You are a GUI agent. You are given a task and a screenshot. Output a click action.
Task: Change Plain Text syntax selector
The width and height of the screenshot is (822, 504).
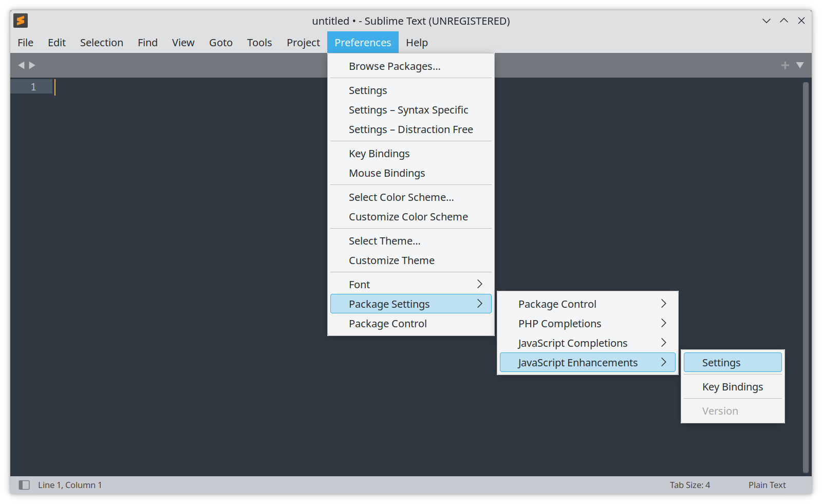point(767,485)
